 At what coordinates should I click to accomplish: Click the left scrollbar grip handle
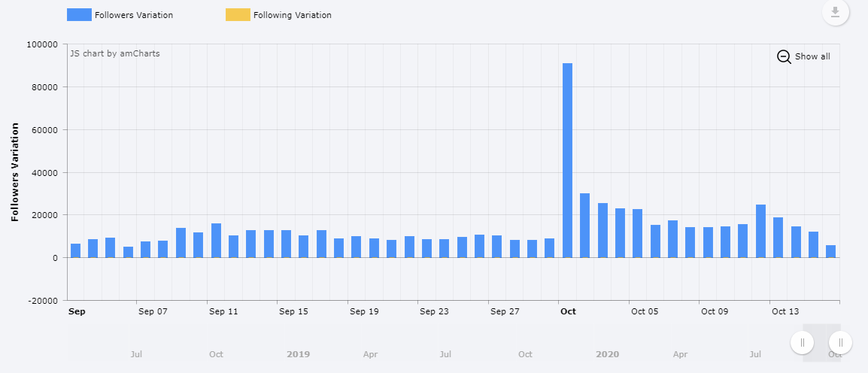coord(803,343)
